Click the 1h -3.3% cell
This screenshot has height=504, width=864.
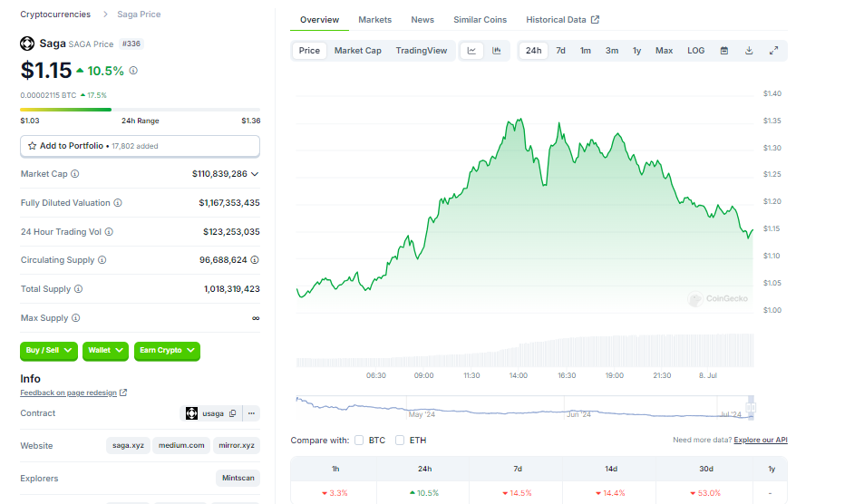tap(335, 493)
